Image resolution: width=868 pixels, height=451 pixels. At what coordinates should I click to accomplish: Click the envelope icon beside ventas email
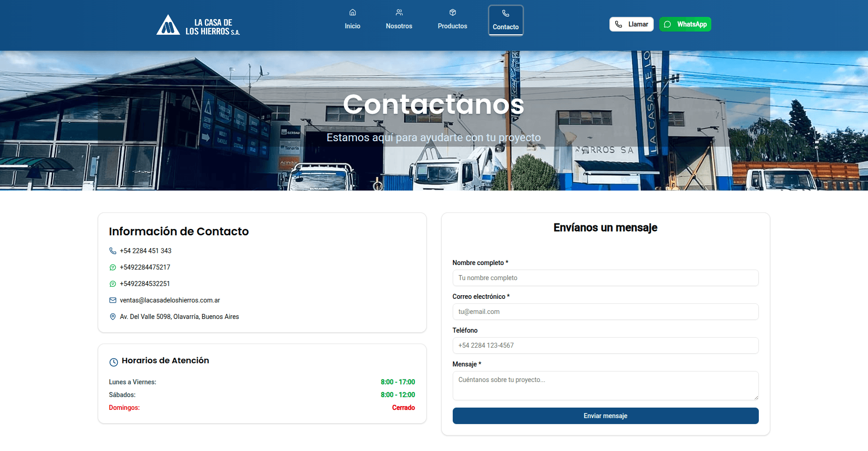[x=113, y=300]
